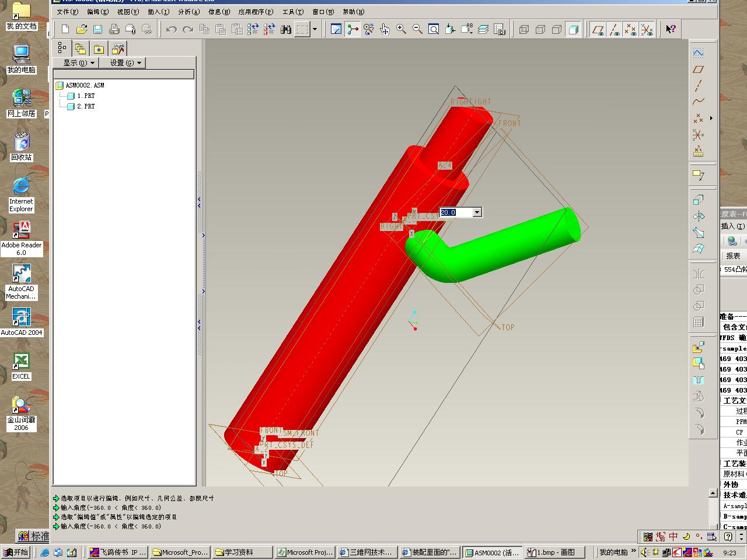747x560 pixels.
Task: Switch to the 飞鸽传书 IP taskbar window
Action: [x=118, y=552]
